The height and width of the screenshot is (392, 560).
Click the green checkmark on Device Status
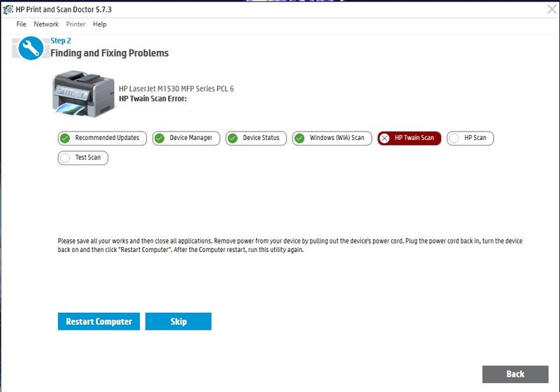point(233,138)
